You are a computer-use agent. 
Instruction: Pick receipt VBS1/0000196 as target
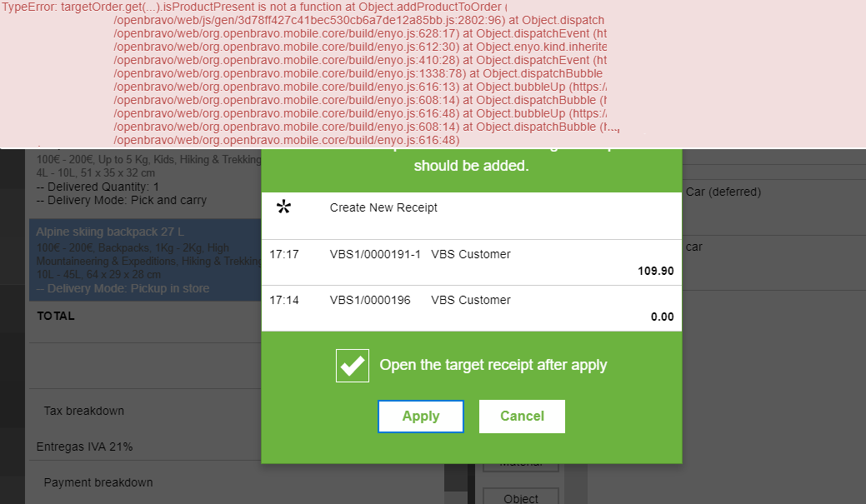(370, 300)
